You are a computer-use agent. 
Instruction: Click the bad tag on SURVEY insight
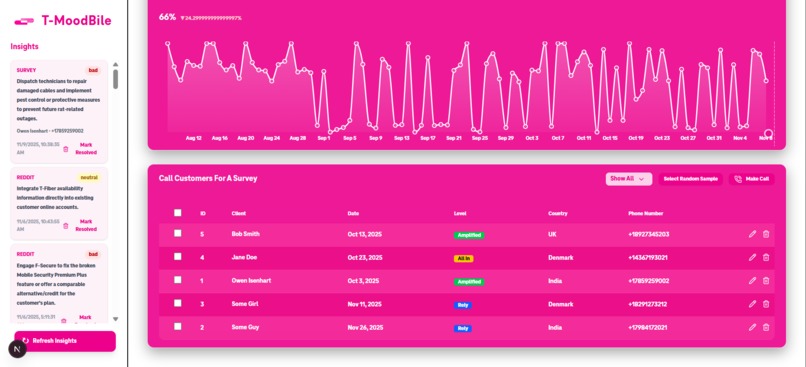click(93, 70)
